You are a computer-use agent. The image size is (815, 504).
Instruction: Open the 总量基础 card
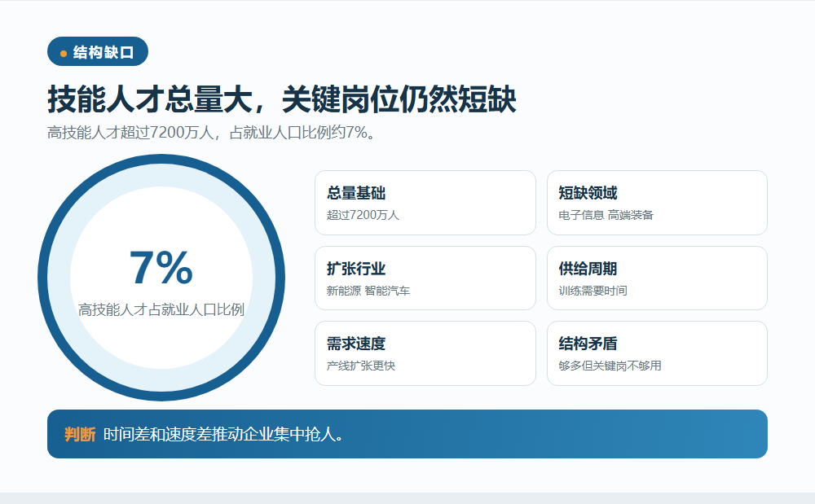point(425,203)
